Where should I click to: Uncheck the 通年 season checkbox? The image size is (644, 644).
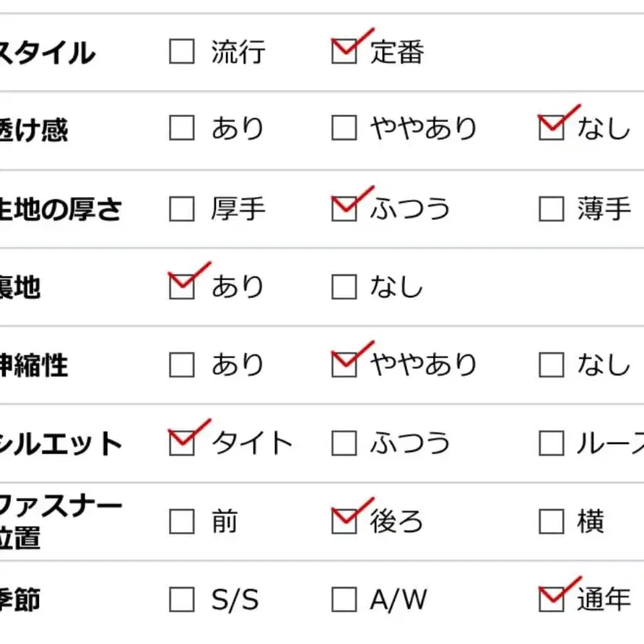pos(552,599)
